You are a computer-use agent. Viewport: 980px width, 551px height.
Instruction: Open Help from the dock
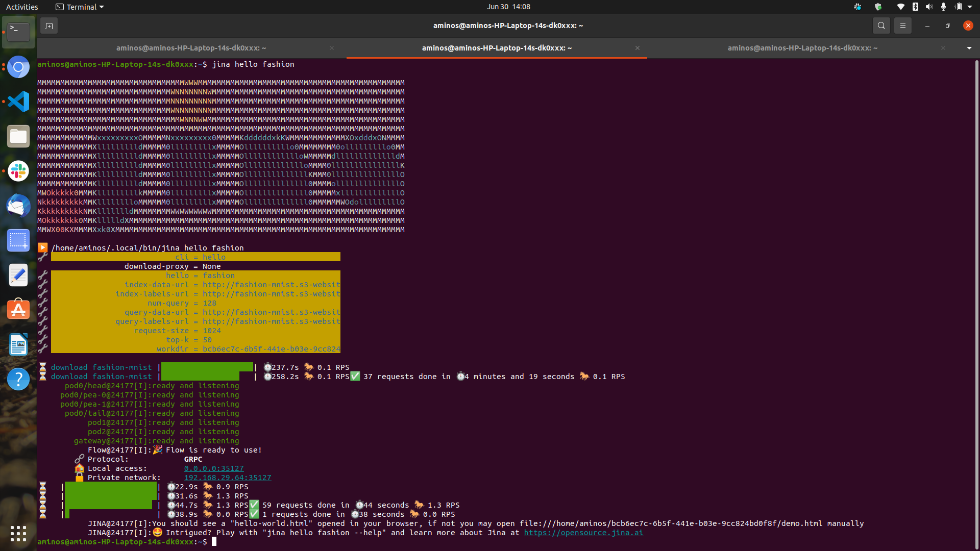tap(18, 379)
